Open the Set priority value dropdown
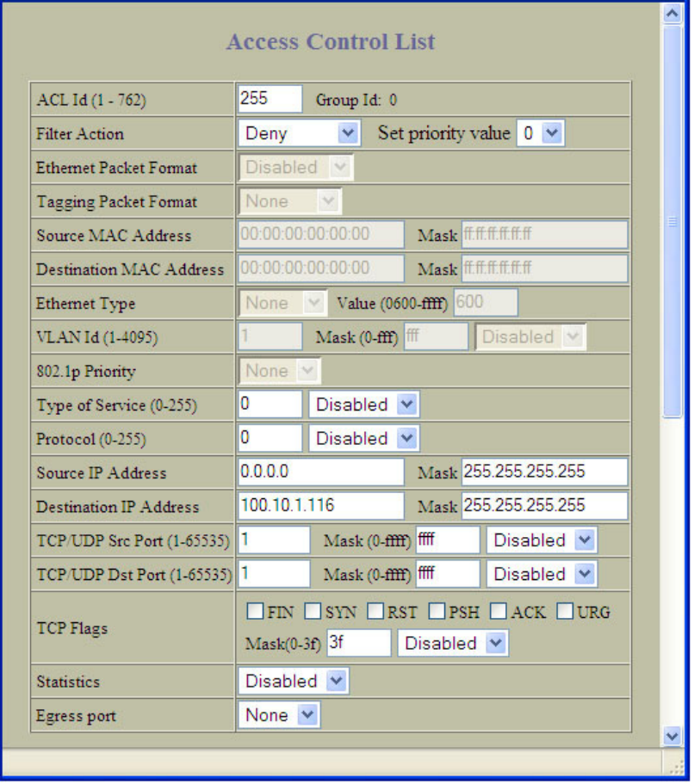Image resolution: width=694 pixels, height=784 pixels. coord(541,133)
